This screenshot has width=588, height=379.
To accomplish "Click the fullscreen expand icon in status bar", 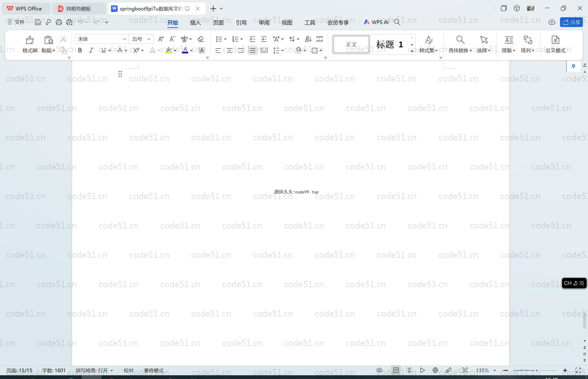I will point(578,370).
